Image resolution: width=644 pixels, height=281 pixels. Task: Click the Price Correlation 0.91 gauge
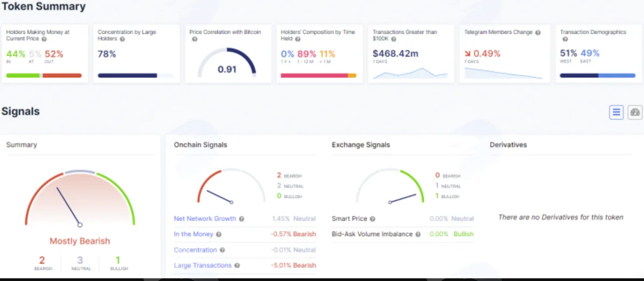tap(227, 63)
